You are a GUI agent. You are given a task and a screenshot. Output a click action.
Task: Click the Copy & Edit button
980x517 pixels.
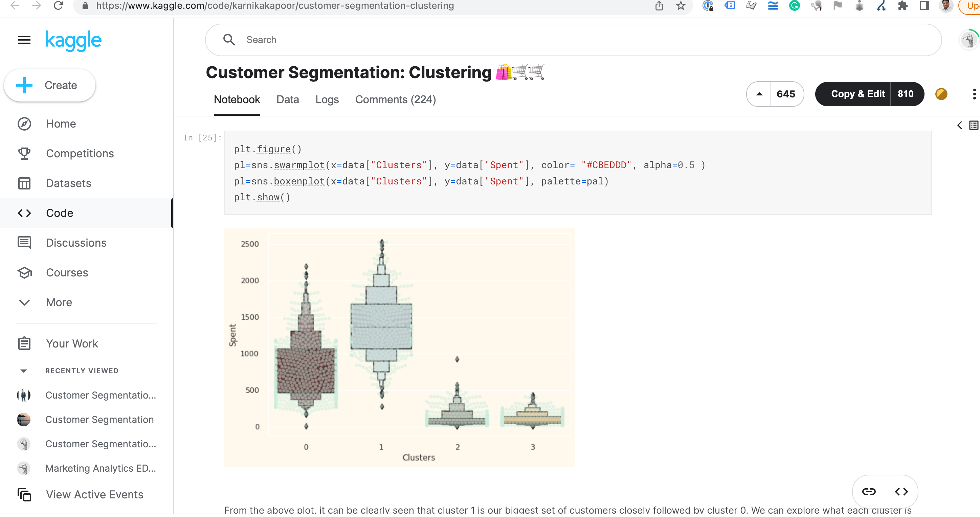[x=857, y=94]
